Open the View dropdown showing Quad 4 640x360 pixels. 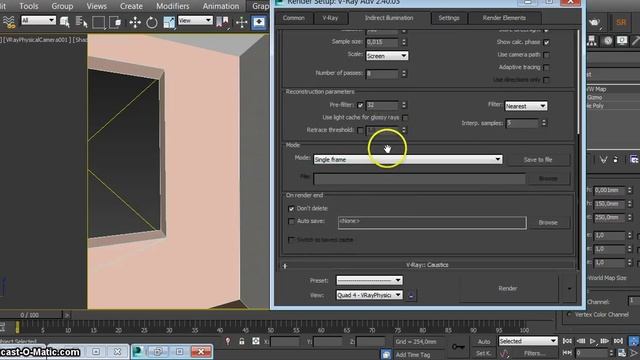[369, 295]
